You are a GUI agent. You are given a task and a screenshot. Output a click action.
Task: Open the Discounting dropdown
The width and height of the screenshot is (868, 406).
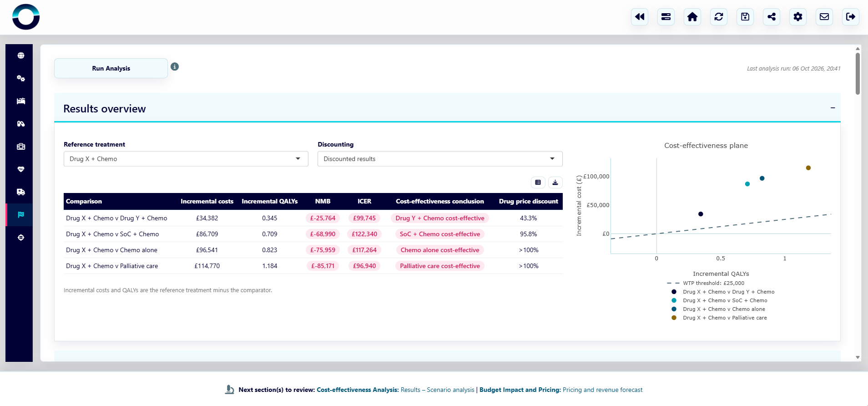coord(440,159)
